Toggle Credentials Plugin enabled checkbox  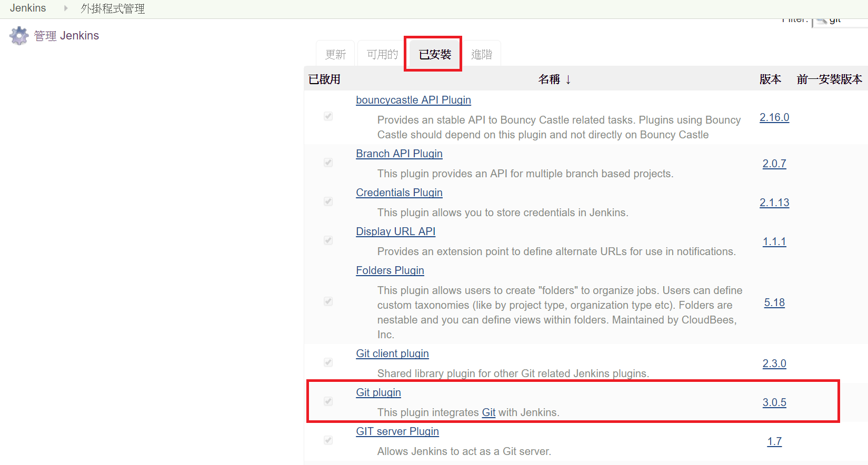click(328, 201)
